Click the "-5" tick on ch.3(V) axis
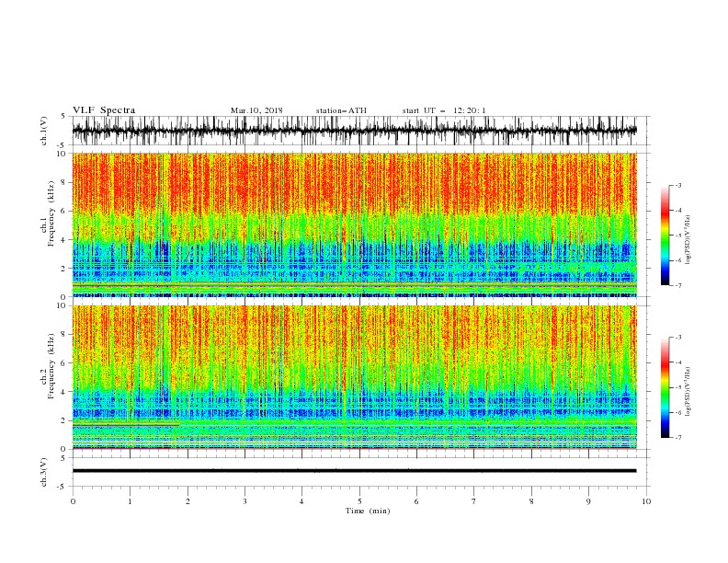Image resolution: width=728 pixels, height=563 pixels. [62, 487]
